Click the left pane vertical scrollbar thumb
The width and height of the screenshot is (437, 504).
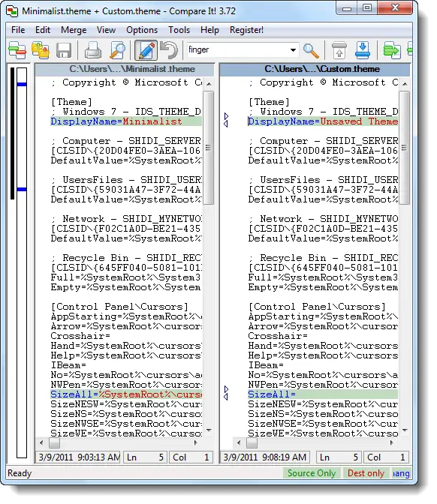click(x=209, y=148)
